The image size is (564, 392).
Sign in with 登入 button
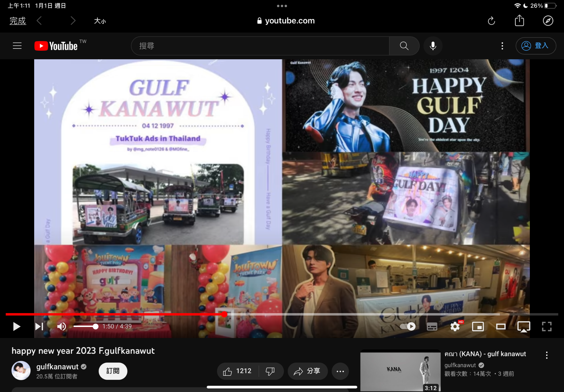coord(536,46)
